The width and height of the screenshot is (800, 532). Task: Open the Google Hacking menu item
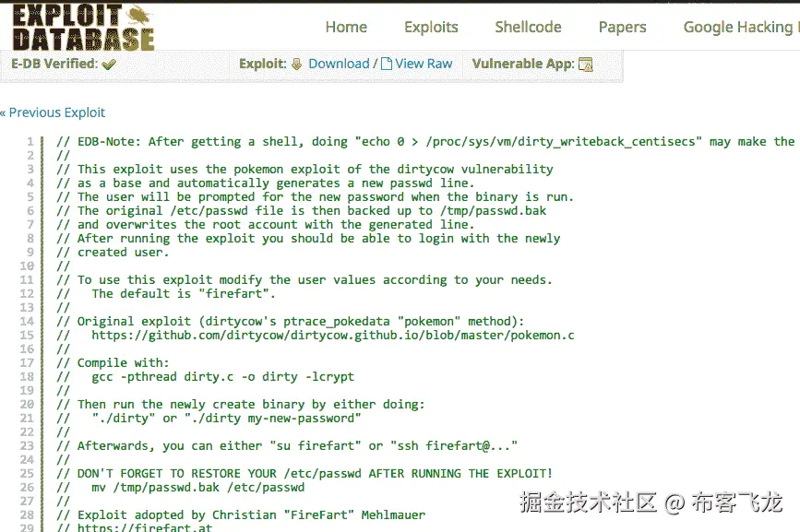pos(741,27)
